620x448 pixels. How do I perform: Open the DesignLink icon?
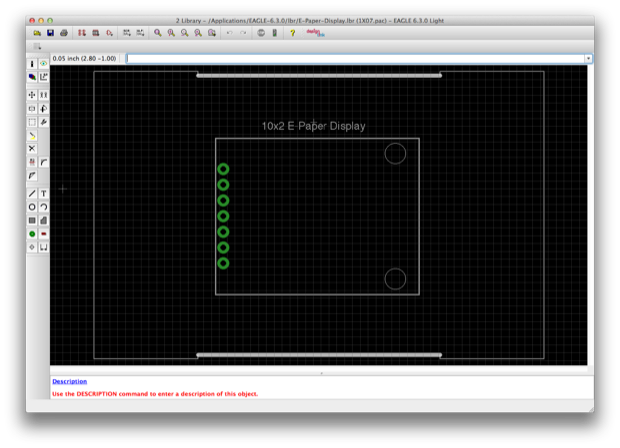pos(315,33)
